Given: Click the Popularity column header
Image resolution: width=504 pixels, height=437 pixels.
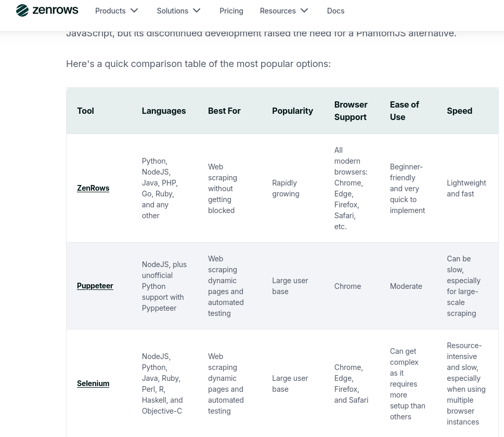Looking at the screenshot, I should coord(292,111).
